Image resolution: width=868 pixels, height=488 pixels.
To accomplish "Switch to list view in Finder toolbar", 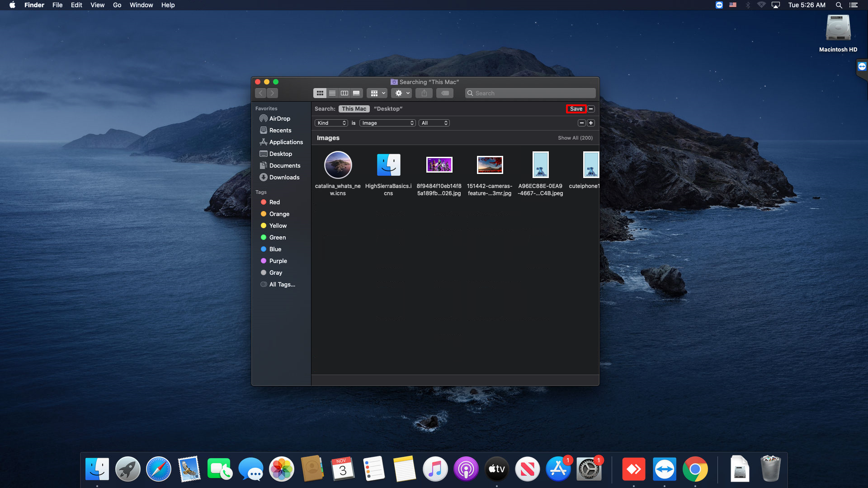I will [x=332, y=93].
